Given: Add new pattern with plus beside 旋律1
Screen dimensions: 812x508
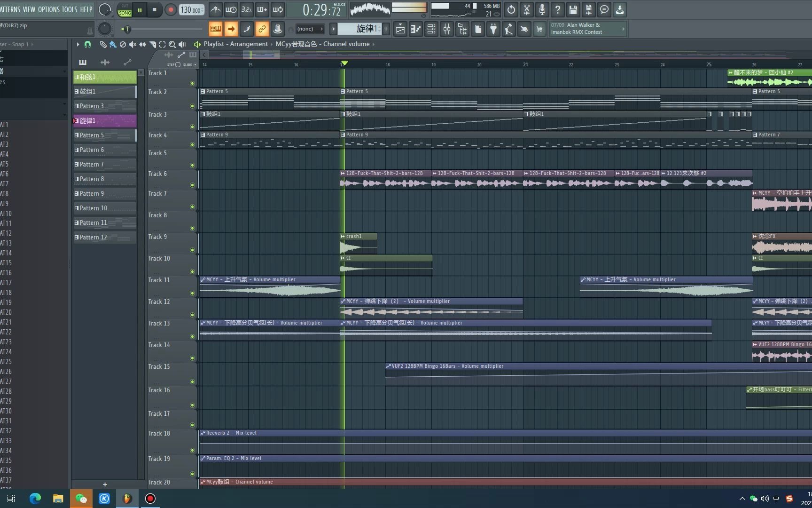Looking at the screenshot, I should (386, 29).
